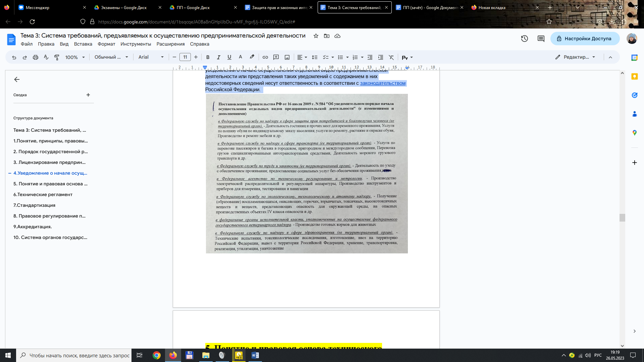Open Arial font dropdown
Image resolution: width=644 pixels, height=362 pixels.
coord(151,57)
